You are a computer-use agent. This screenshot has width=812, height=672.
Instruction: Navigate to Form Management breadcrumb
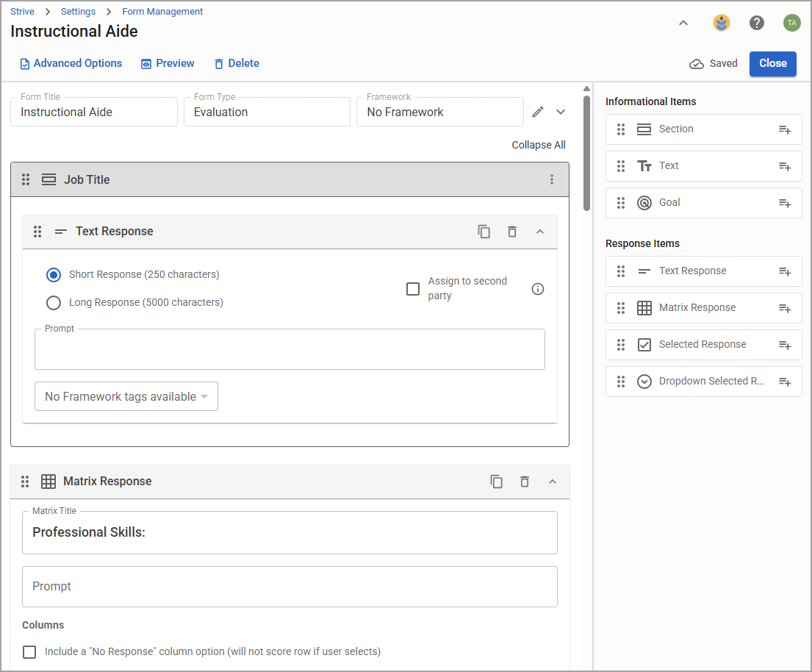click(x=162, y=12)
